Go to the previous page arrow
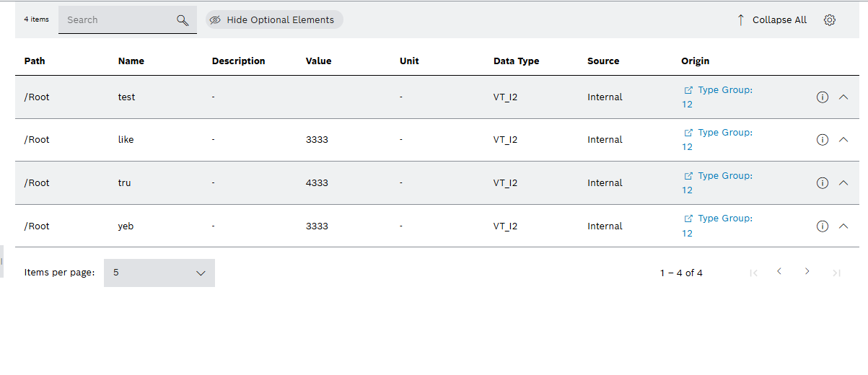868x375 pixels. coord(779,272)
